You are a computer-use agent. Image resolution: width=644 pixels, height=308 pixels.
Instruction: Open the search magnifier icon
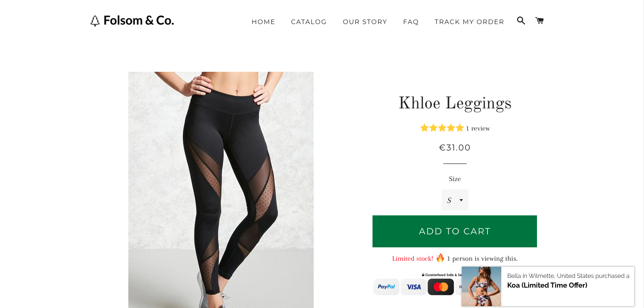(521, 21)
